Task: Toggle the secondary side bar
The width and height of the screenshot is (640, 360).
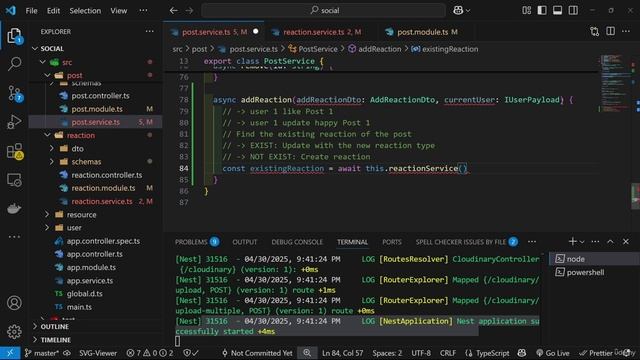Action: 573,11
